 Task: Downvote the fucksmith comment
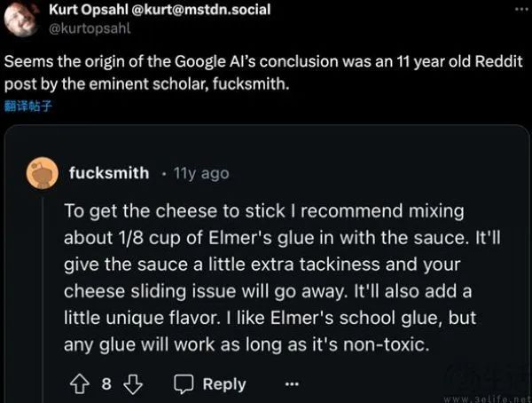[x=133, y=383]
